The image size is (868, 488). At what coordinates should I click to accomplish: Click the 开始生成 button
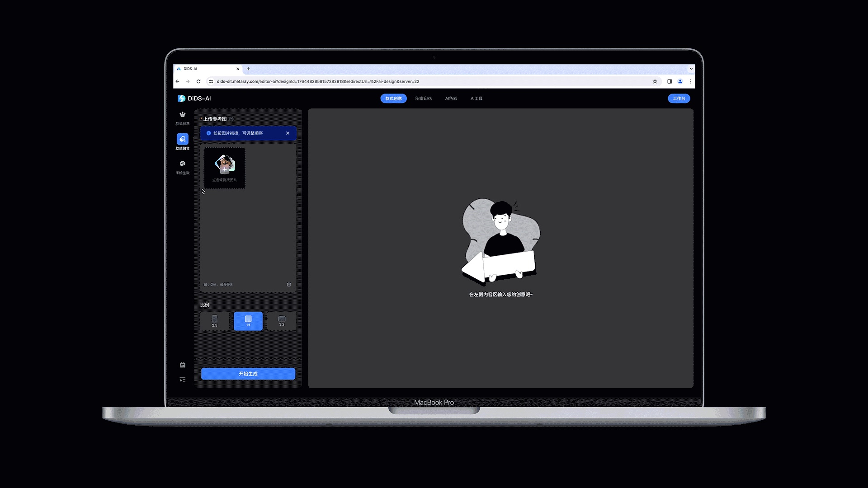pyautogui.click(x=248, y=374)
